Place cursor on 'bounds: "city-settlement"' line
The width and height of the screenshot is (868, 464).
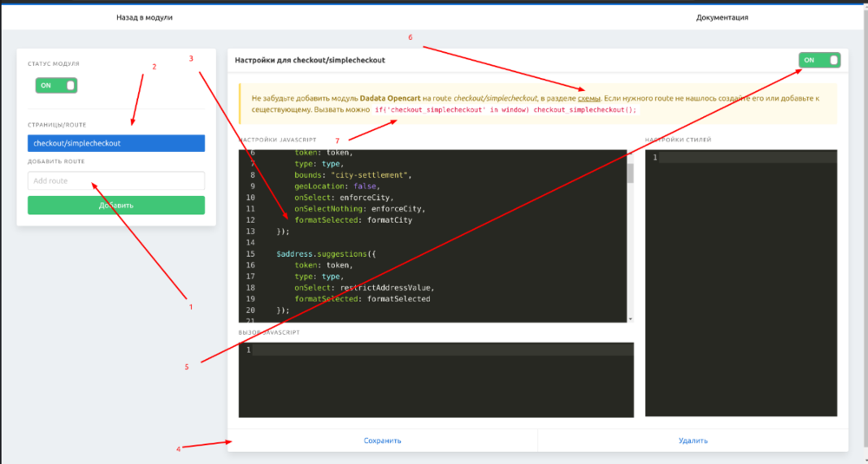(x=352, y=174)
